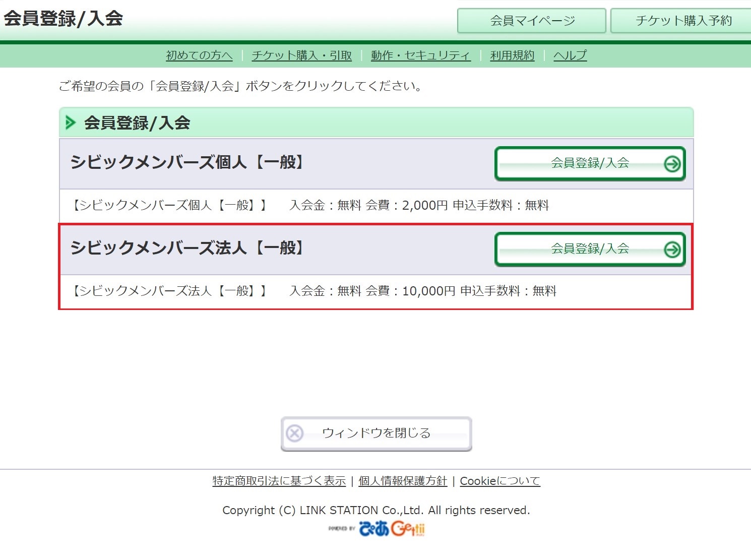
Task: Open the ヘルプ link
Action: pos(570,55)
